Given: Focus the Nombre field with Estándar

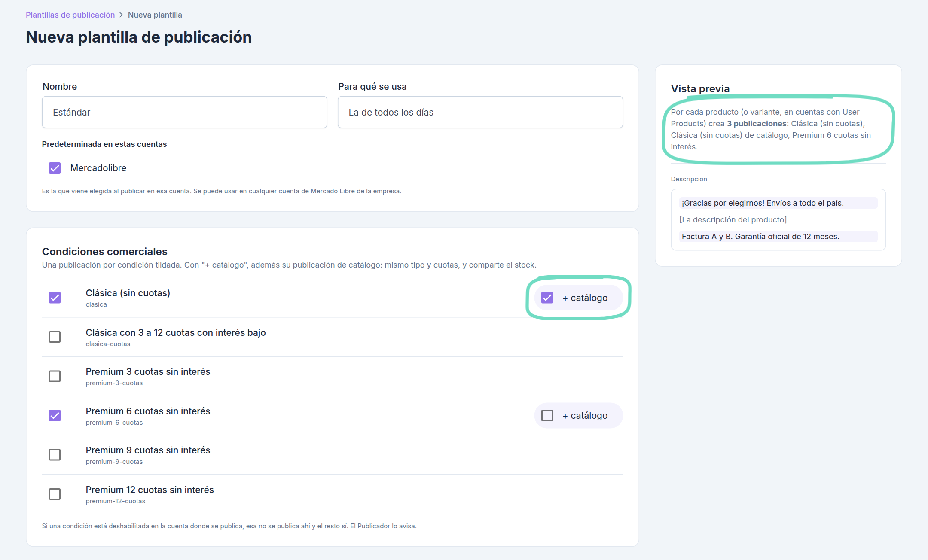Looking at the screenshot, I should point(184,112).
